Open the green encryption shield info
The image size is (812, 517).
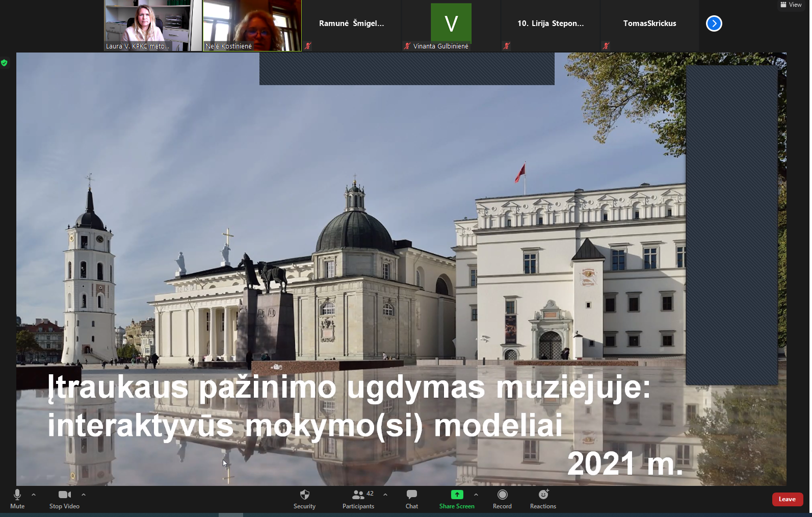tap(4, 63)
